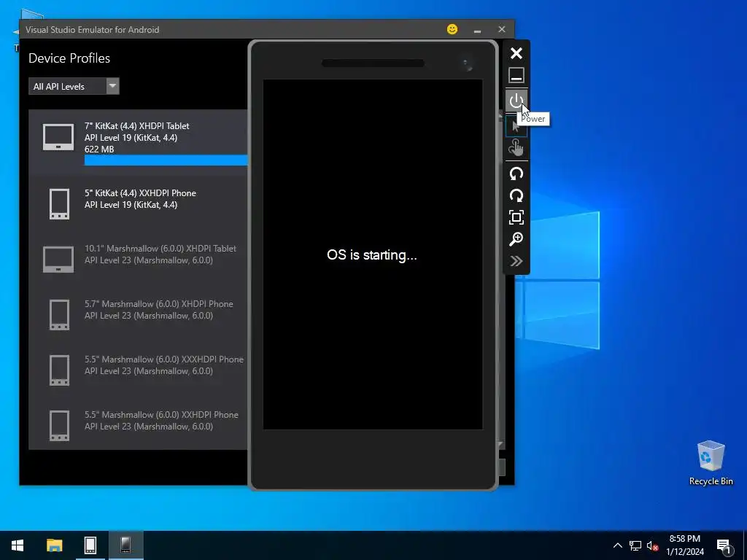Rotate emulator right

pyautogui.click(x=516, y=195)
